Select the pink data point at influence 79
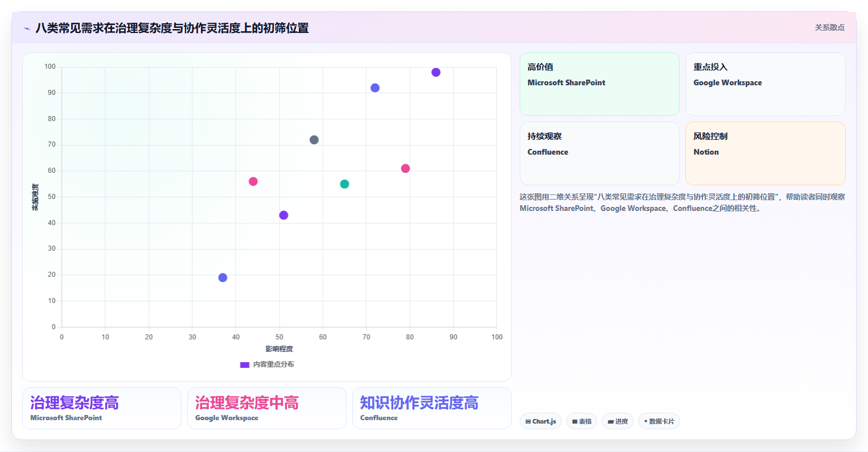 pos(405,168)
